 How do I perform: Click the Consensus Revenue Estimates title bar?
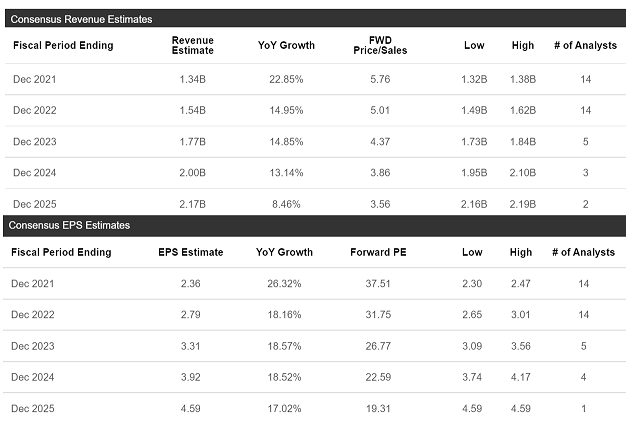(313, 19)
